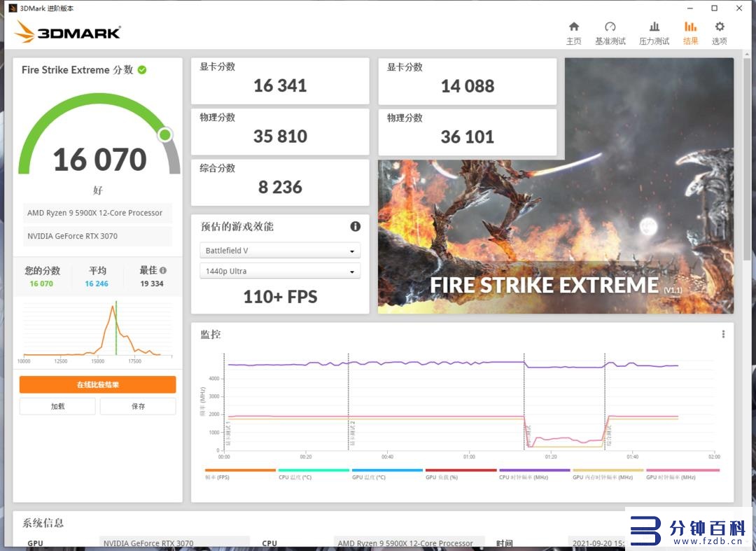
Task: Open the 基准测试 benchmarks gauge icon
Action: coord(610,27)
